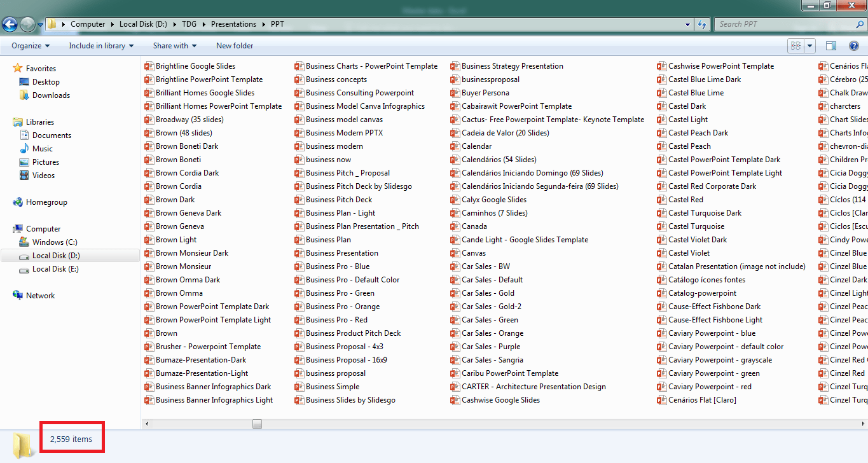Image resolution: width=868 pixels, height=463 pixels.
Task: Click the Forward navigation arrow button
Action: point(27,24)
